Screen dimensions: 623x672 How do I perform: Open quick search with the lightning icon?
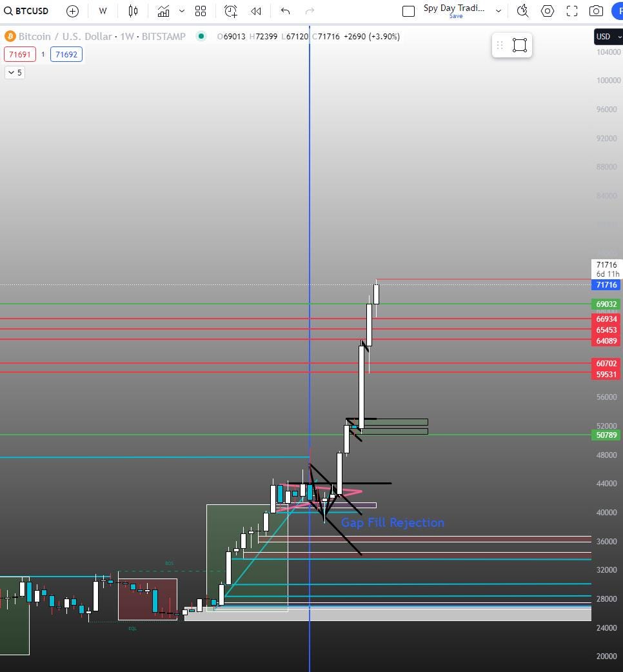coord(522,11)
